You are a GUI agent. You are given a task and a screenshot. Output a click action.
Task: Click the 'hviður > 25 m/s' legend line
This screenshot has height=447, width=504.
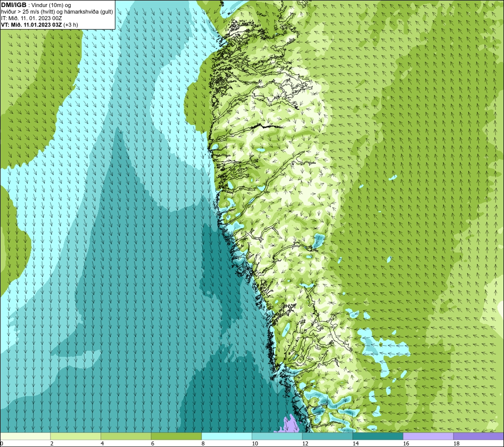point(57,12)
